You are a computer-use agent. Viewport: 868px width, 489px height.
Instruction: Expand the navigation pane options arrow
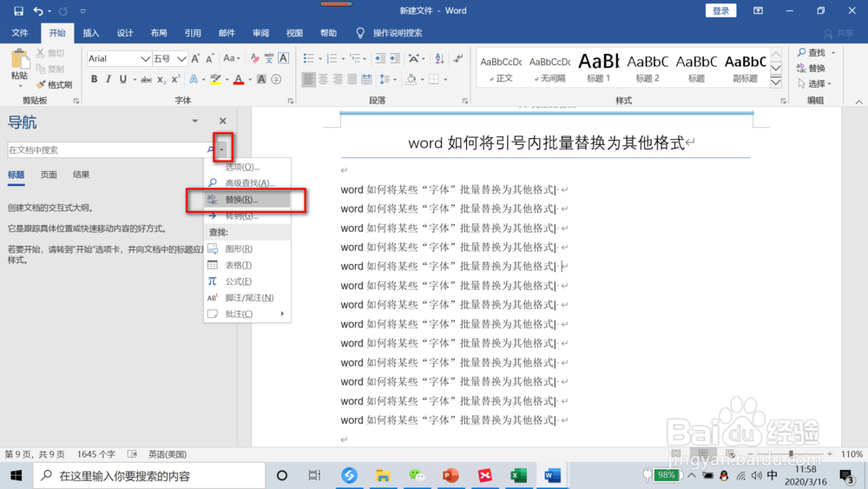pos(194,121)
